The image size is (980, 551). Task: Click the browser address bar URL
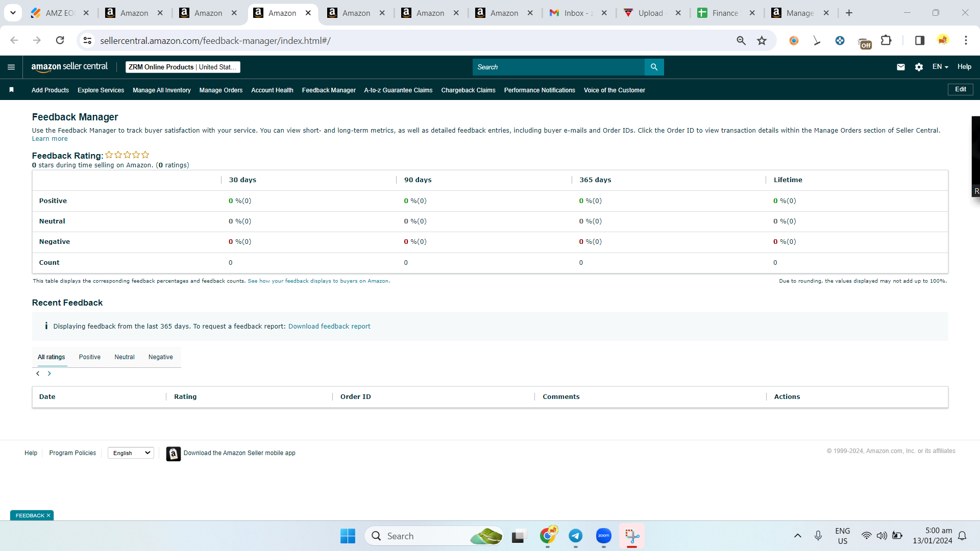(x=215, y=40)
